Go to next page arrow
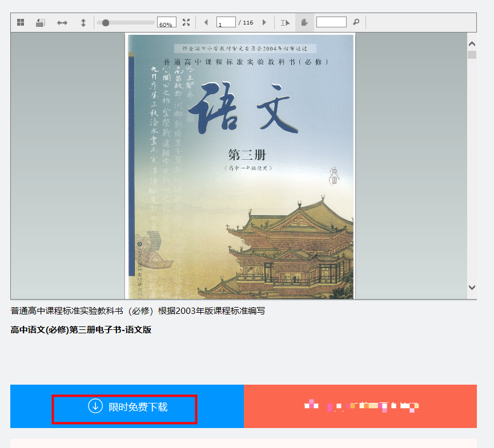494x448 pixels. [264, 22]
